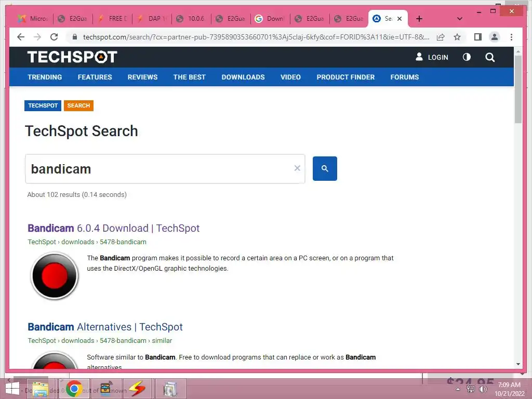
Task: Open the Windows Start button
Action: [12, 389]
